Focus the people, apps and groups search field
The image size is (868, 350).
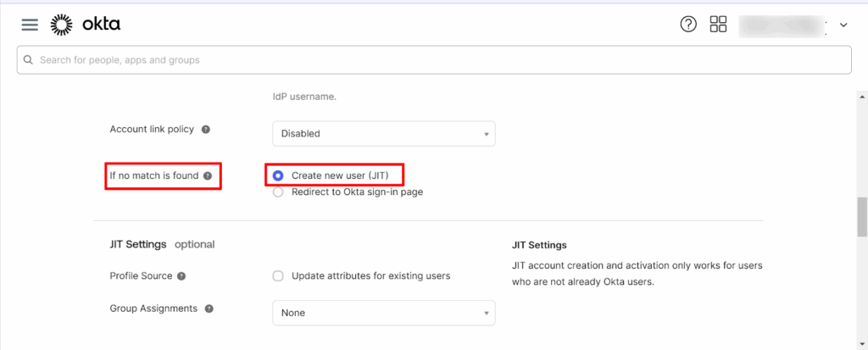[x=434, y=60]
